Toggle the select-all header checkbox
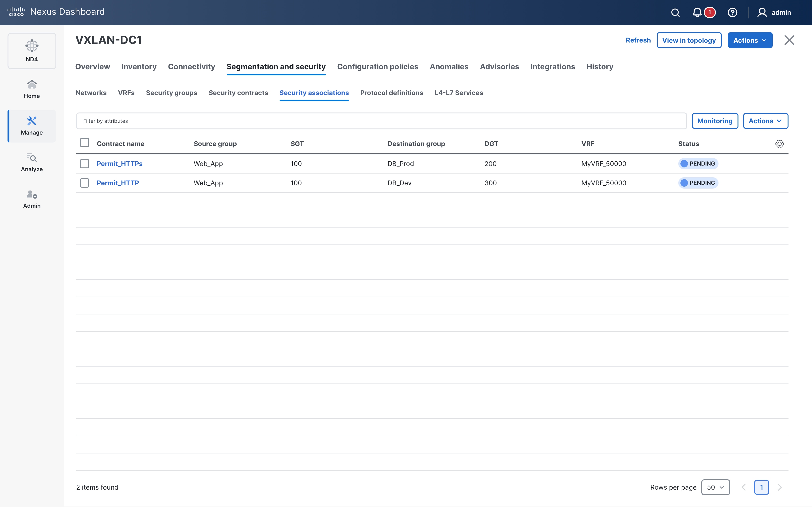812x507 pixels. pyautogui.click(x=85, y=143)
